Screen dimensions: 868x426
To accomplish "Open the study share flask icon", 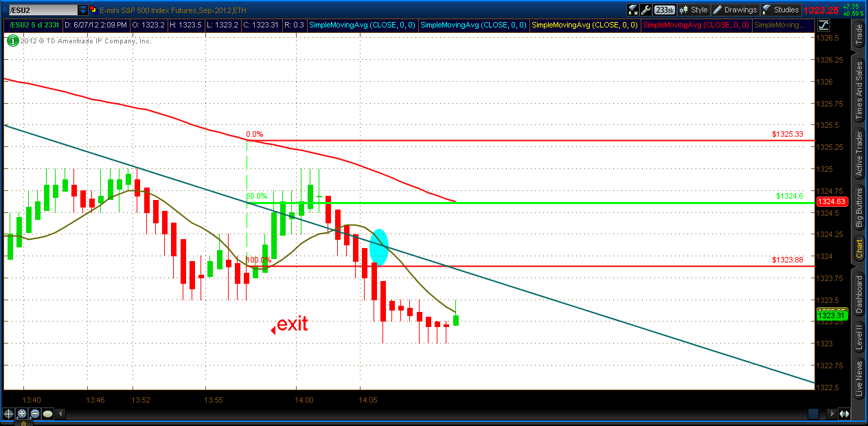I will coord(632,10).
